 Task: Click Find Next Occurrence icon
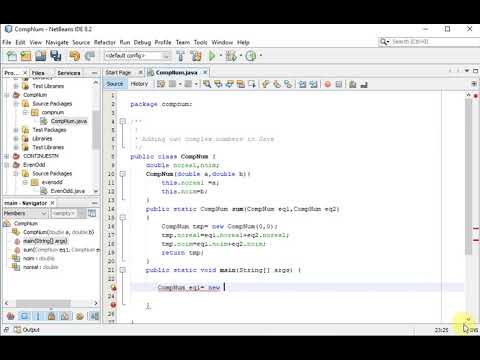pyautogui.click(x=229, y=84)
